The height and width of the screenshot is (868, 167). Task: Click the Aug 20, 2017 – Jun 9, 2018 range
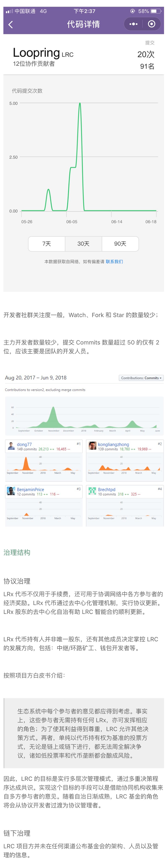tap(35, 378)
